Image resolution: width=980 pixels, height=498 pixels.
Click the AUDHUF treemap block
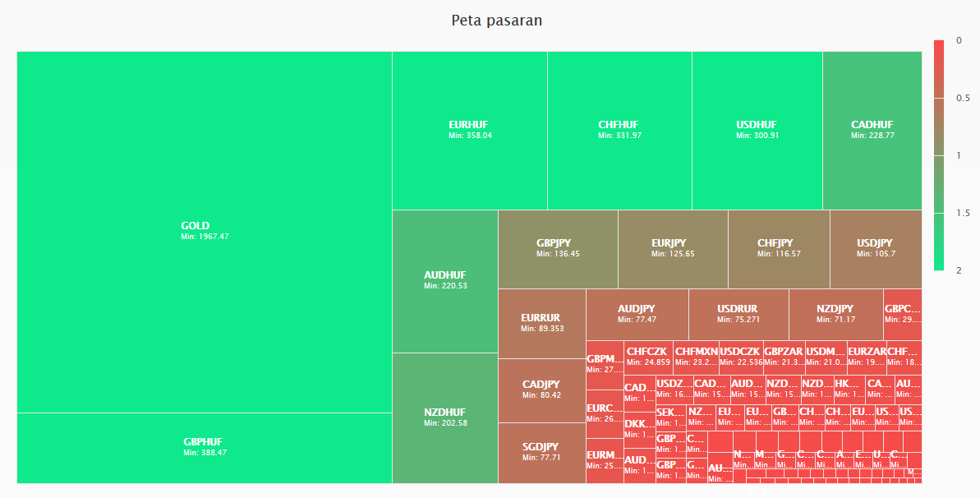coord(445,282)
